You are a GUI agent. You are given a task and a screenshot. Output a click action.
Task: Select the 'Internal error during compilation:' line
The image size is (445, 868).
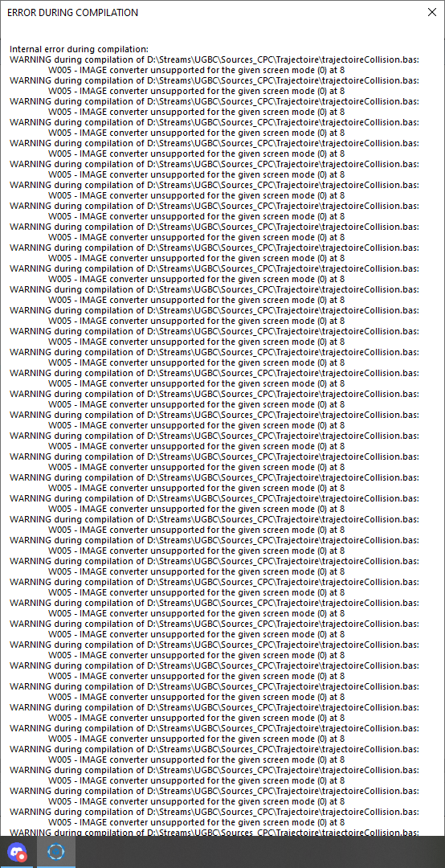point(80,49)
